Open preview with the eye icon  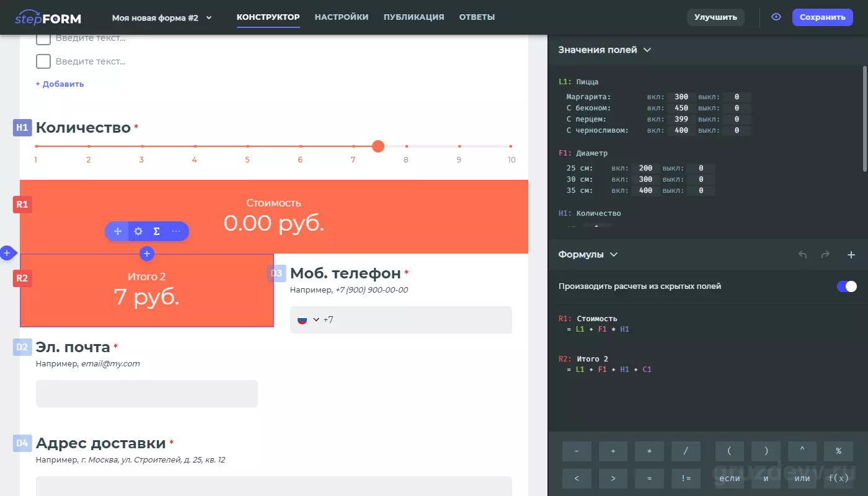(776, 17)
